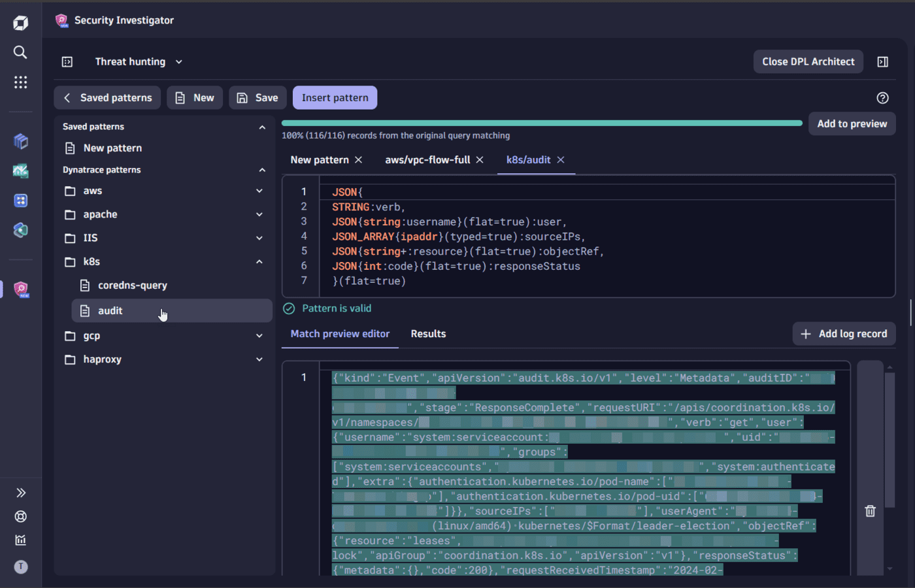
Task: Expand the aws patterns folder
Action: (259, 190)
